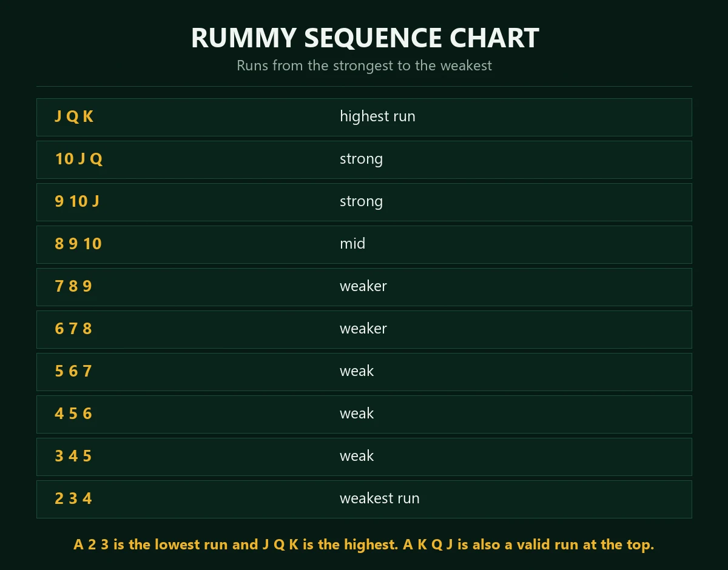Click the 'highest run' label
Image resolution: width=728 pixels, height=570 pixels.
(377, 116)
